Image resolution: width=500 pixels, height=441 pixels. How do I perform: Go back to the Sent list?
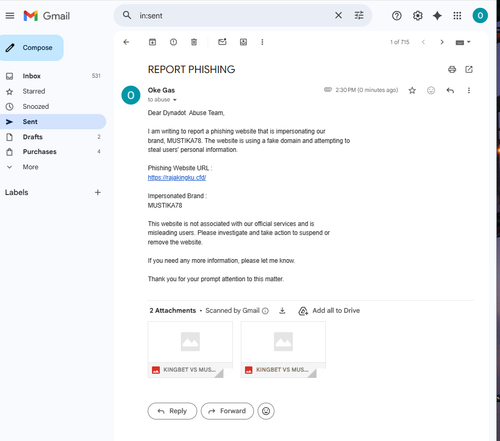point(126,42)
